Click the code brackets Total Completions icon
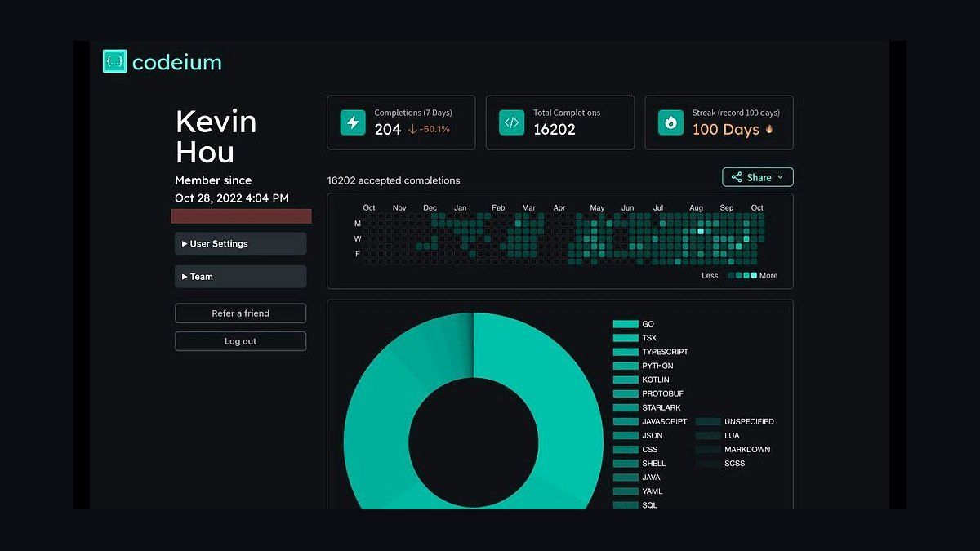980x551 pixels. [x=511, y=122]
